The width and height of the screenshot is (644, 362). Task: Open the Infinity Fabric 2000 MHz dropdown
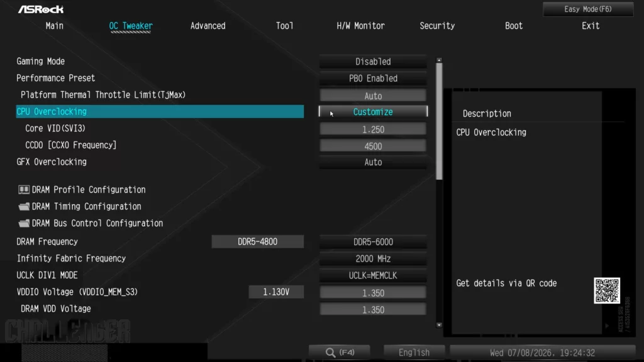(373, 258)
